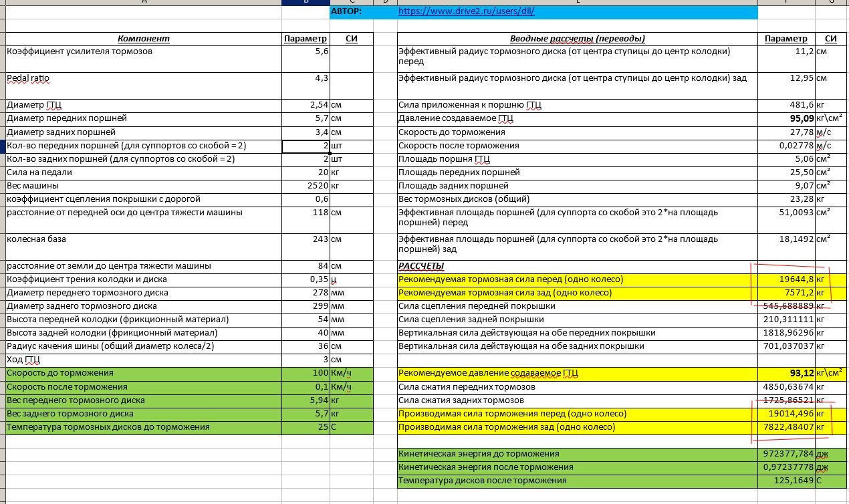Select the master cylinder piston area 5,06
Screen dimensions: 849x504
pyautogui.click(x=786, y=159)
